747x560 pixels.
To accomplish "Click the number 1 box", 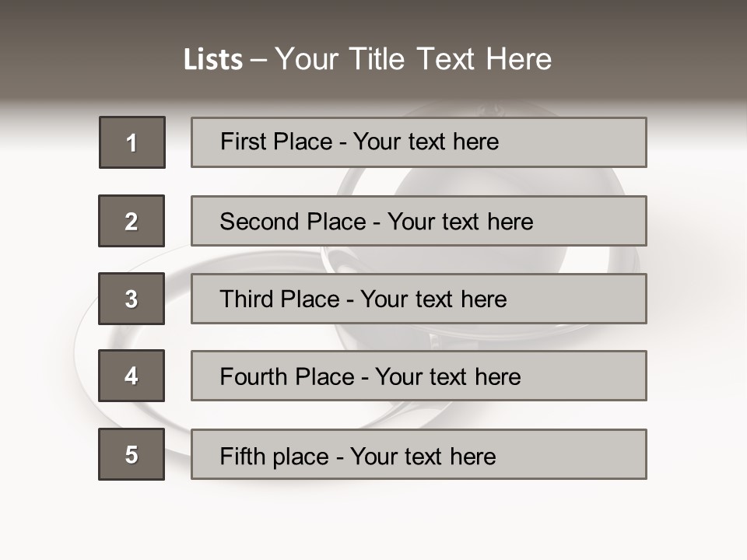I will pyautogui.click(x=132, y=142).
